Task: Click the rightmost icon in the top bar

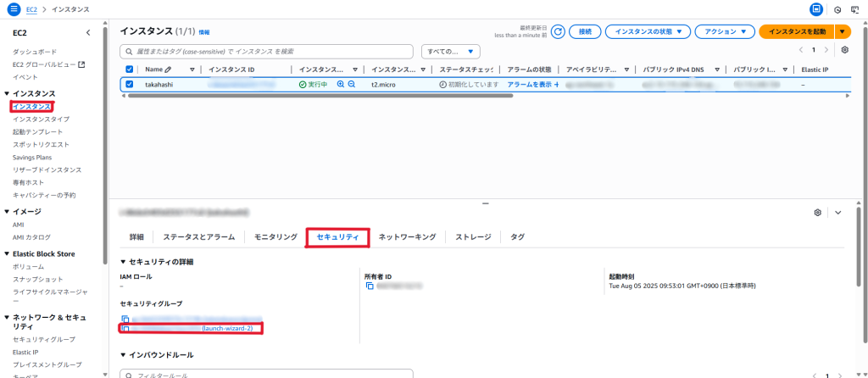Action: coord(855,9)
